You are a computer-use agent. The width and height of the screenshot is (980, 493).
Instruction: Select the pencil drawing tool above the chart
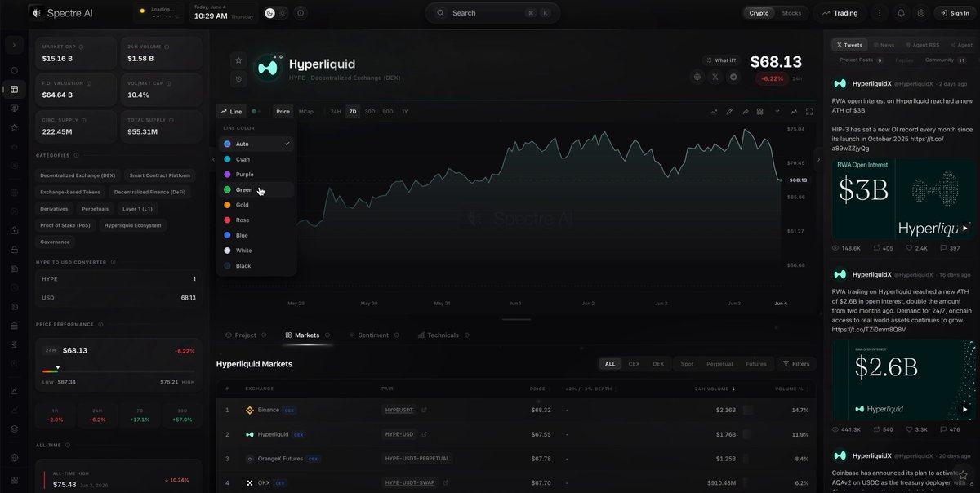tap(729, 111)
